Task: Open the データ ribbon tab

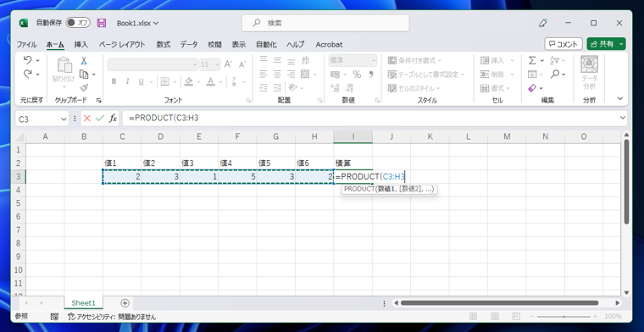Action: click(x=189, y=44)
